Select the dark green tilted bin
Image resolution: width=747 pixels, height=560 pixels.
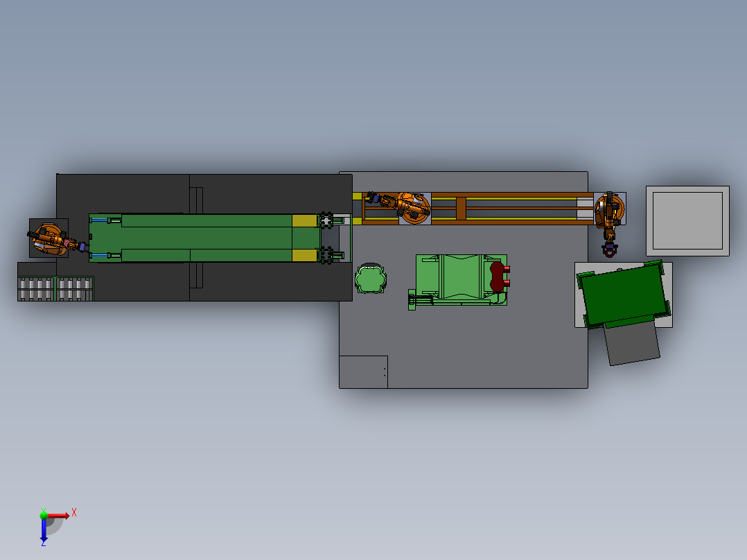[x=624, y=294]
